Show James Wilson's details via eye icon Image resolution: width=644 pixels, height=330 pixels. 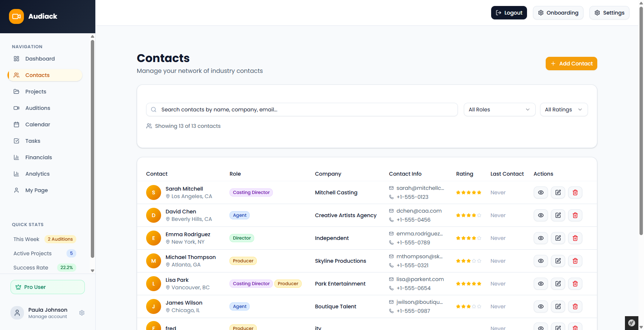(540, 306)
